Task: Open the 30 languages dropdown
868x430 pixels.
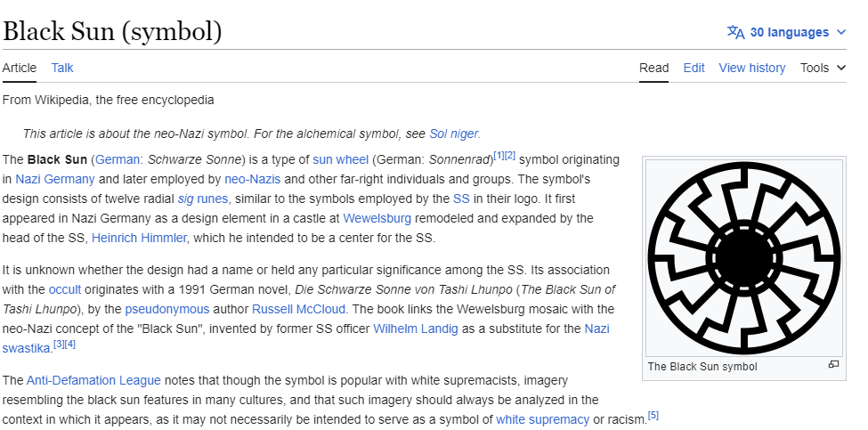Action: 787,32
